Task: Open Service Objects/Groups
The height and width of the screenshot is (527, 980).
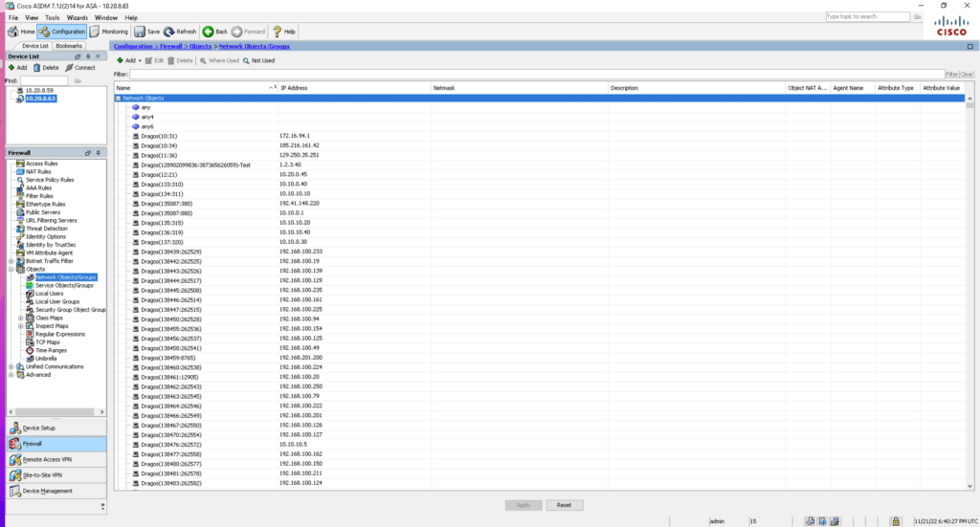Action: point(64,285)
